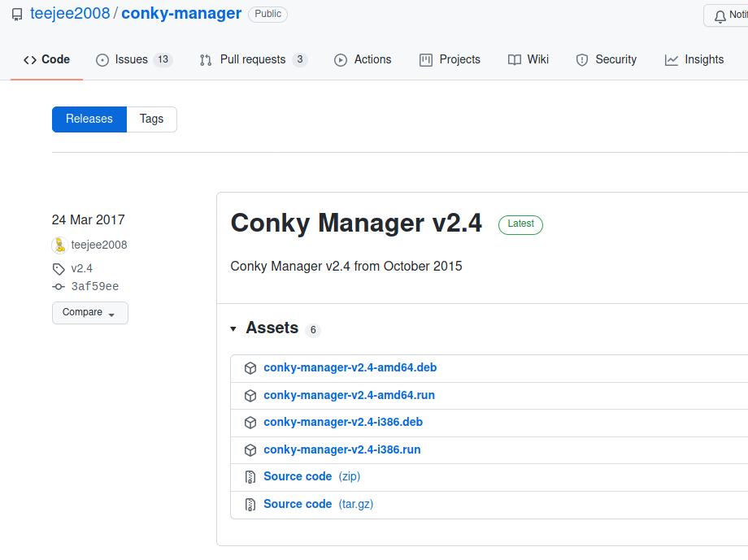This screenshot has height=560, width=748.
Task: Click the description "Conky Manager v2.4 from October 2015"
Action: pyautogui.click(x=346, y=266)
